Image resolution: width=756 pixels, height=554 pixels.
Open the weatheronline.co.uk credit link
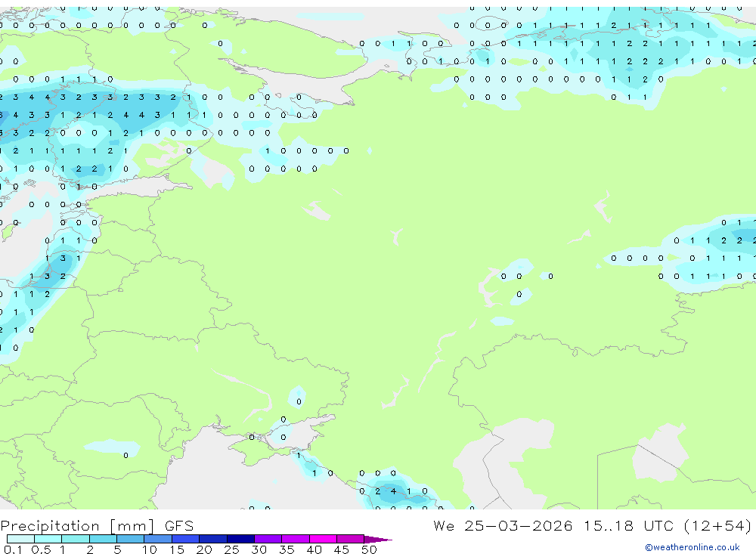pos(692,547)
